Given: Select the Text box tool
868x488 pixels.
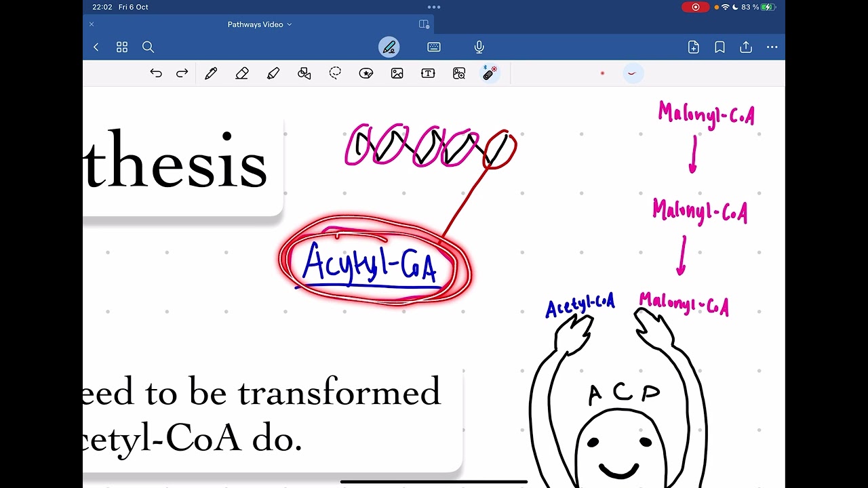Looking at the screenshot, I should tap(428, 73).
